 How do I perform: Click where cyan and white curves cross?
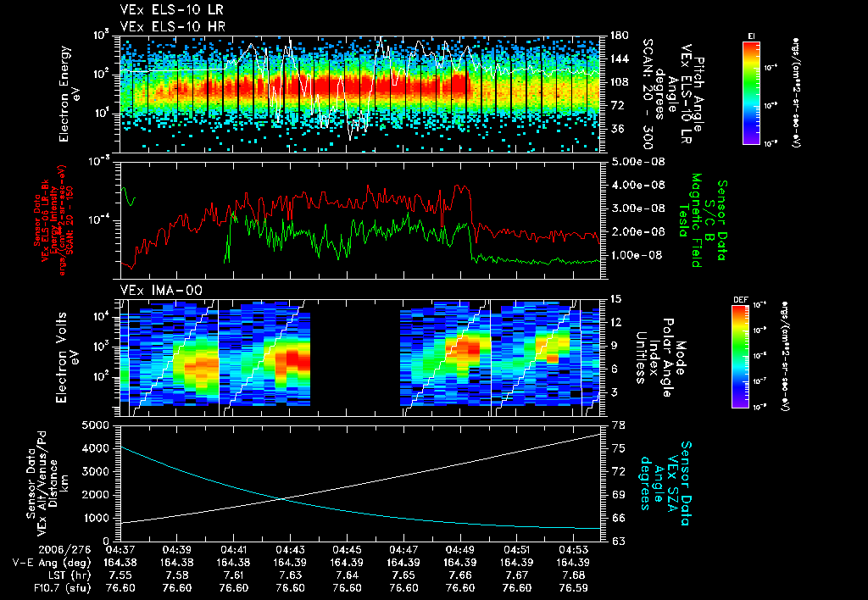283,498
